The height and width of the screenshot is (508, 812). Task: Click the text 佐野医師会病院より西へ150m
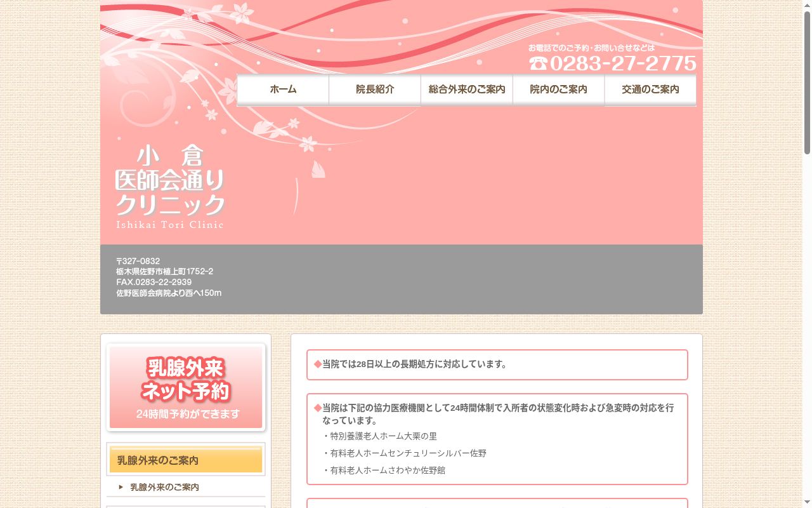169,293
